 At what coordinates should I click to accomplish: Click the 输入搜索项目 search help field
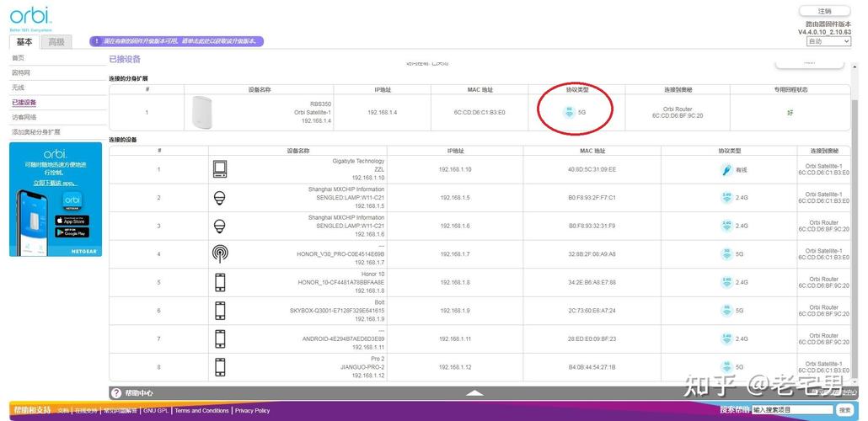[x=792, y=410]
